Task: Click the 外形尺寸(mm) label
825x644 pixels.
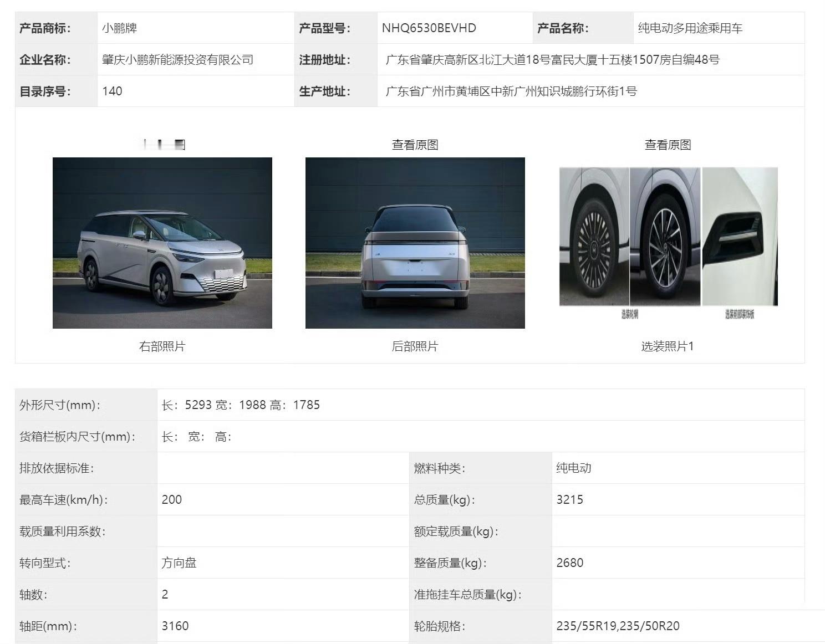Action: coord(60,405)
